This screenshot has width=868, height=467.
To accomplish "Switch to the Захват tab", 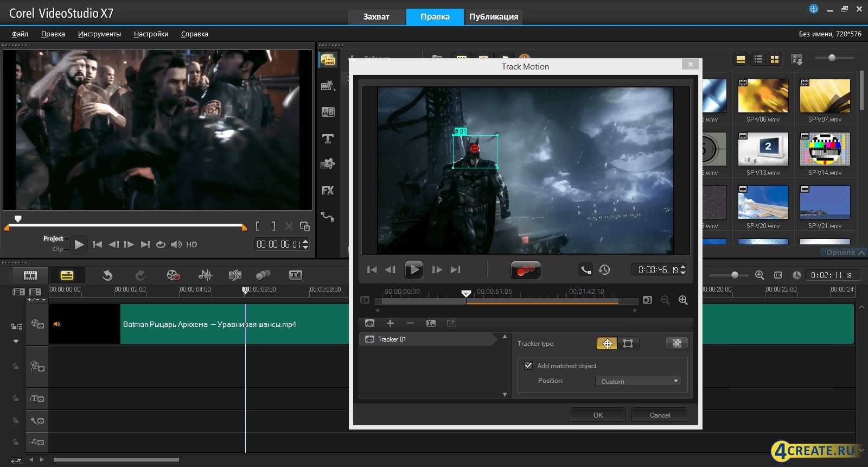I will [x=376, y=17].
